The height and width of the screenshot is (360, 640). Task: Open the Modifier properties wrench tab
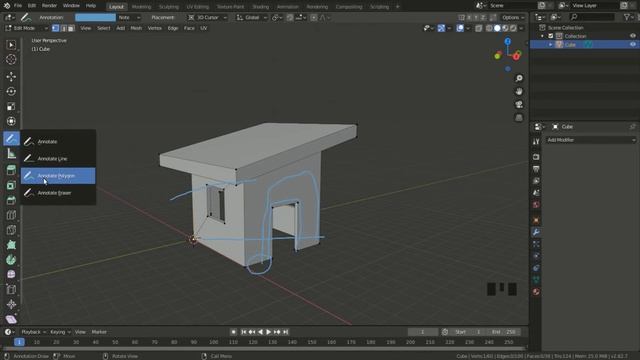tap(536, 232)
